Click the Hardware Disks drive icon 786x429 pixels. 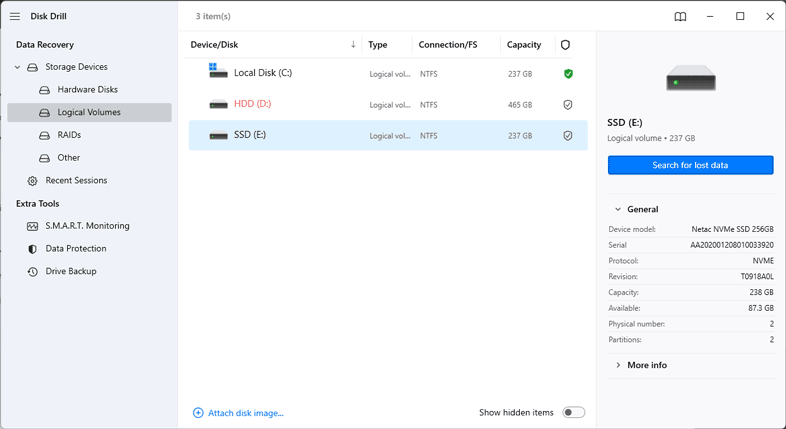click(x=45, y=90)
